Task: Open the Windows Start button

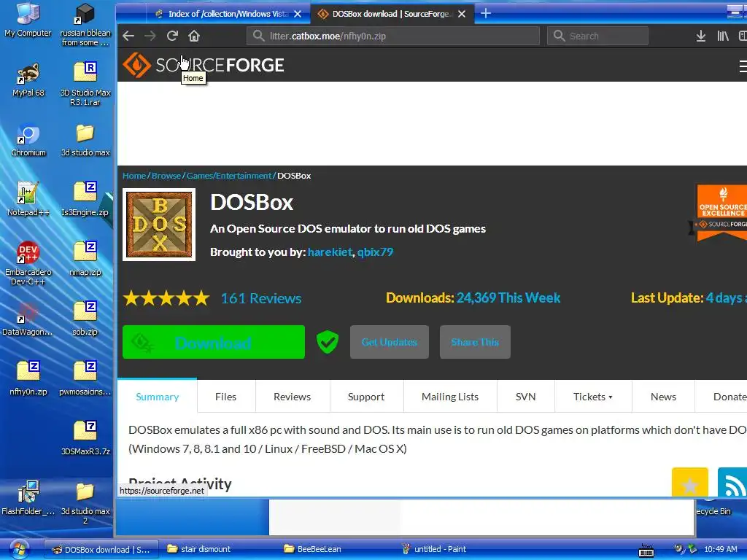Action: click(18, 549)
